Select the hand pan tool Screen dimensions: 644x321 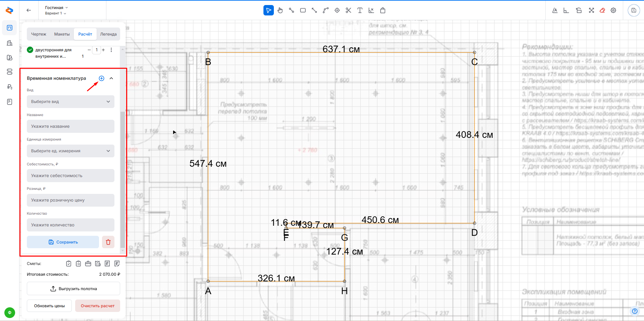coord(280,10)
